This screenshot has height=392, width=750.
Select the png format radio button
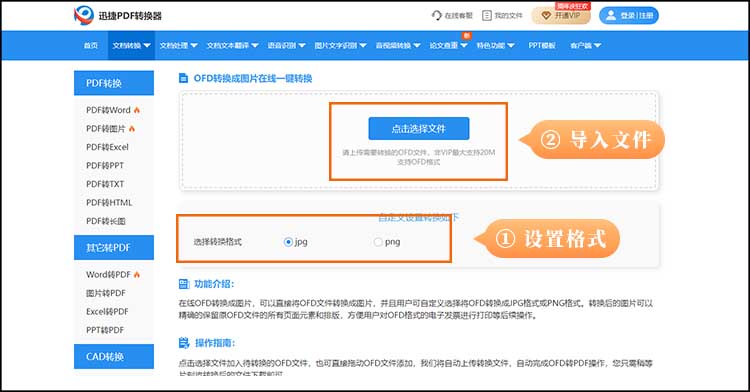pyautogui.click(x=378, y=242)
